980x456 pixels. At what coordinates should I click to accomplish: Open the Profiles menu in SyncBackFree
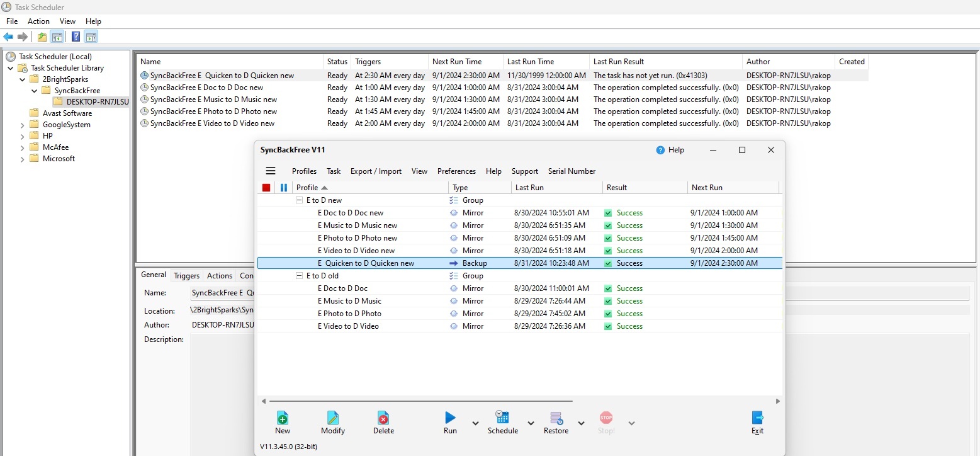(304, 171)
